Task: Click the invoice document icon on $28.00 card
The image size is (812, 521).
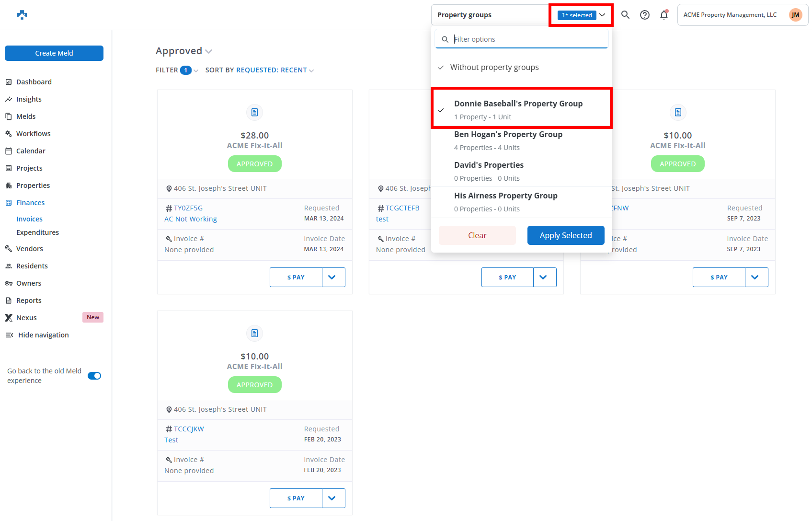Action: click(x=255, y=112)
